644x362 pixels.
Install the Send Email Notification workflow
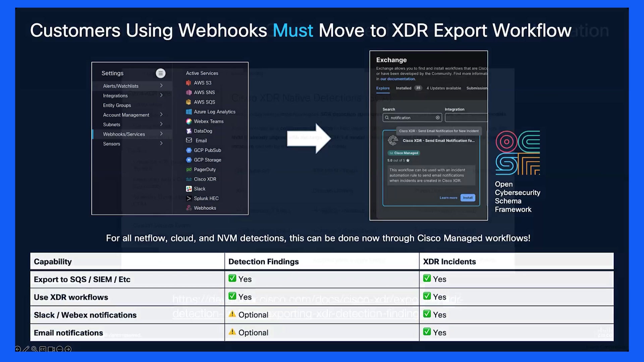pyautogui.click(x=468, y=198)
